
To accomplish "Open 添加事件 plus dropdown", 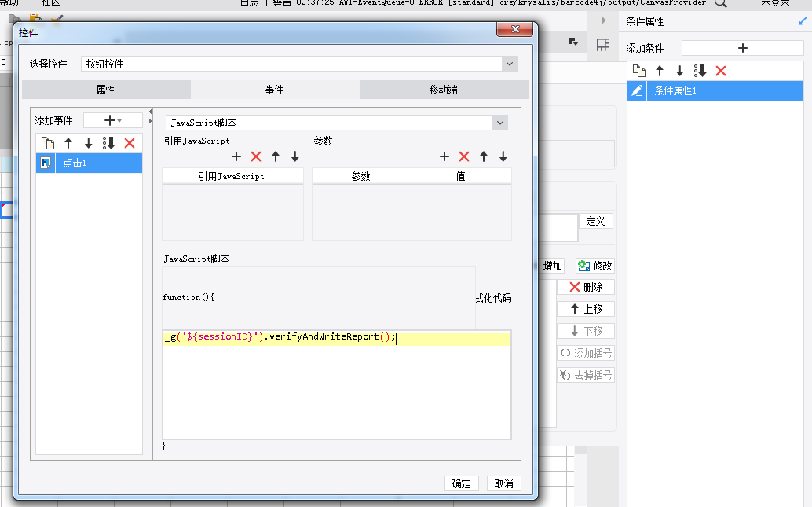I will [x=113, y=121].
